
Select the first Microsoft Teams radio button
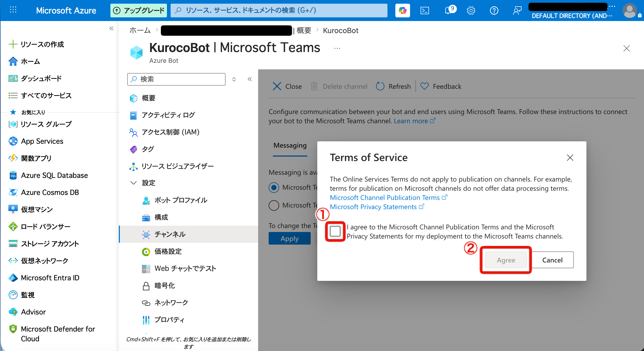click(x=274, y=187)
